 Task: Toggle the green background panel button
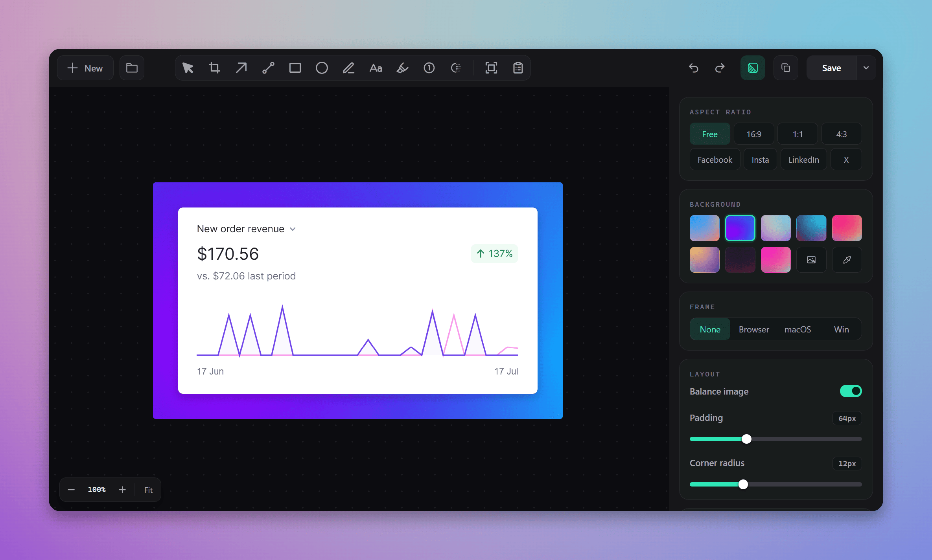tap(753, 68)
